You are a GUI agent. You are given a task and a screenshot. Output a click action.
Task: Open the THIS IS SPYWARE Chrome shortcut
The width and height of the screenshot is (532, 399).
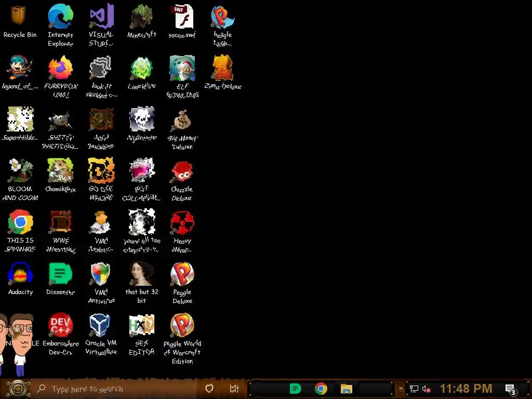point(20,222)
